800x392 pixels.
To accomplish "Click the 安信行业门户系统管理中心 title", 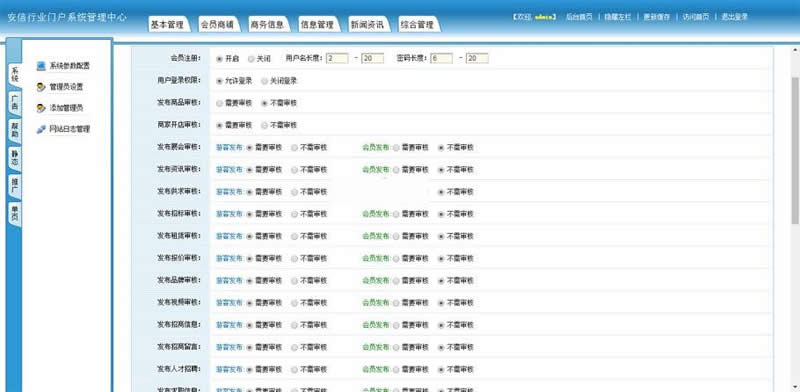I will (x=67, y=17).
